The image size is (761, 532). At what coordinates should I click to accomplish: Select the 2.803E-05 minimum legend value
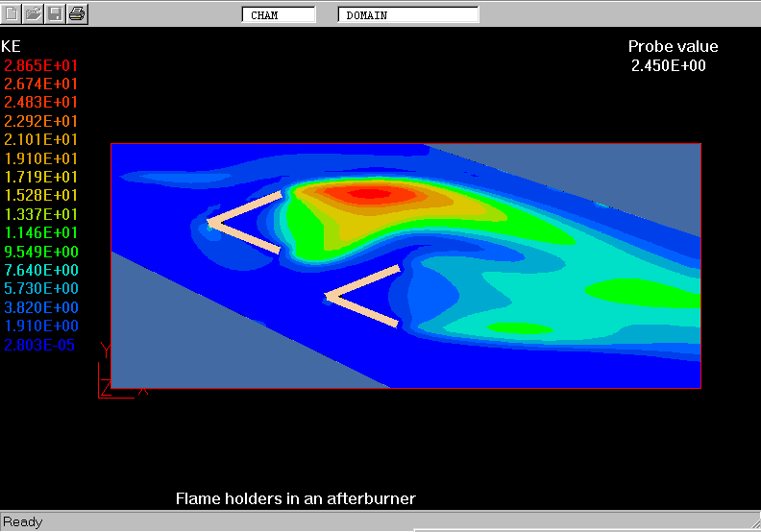pos(41,345)
